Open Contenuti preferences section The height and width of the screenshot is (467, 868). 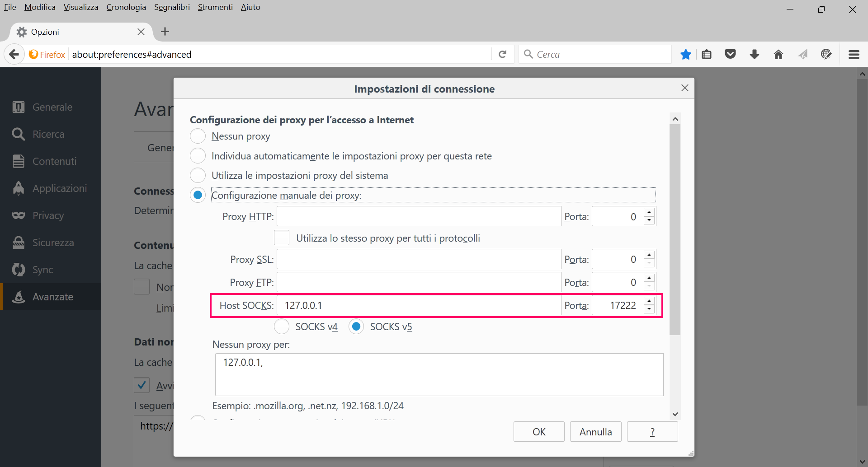coord(51,161)
